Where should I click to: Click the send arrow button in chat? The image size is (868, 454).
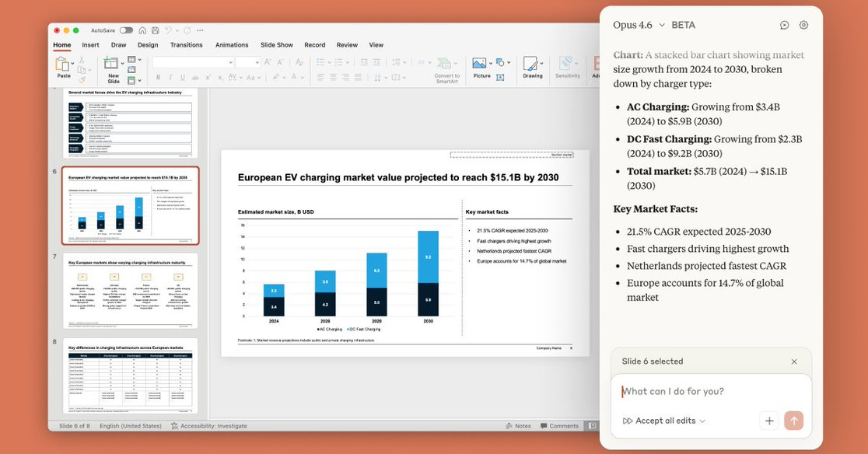point(793,421)
